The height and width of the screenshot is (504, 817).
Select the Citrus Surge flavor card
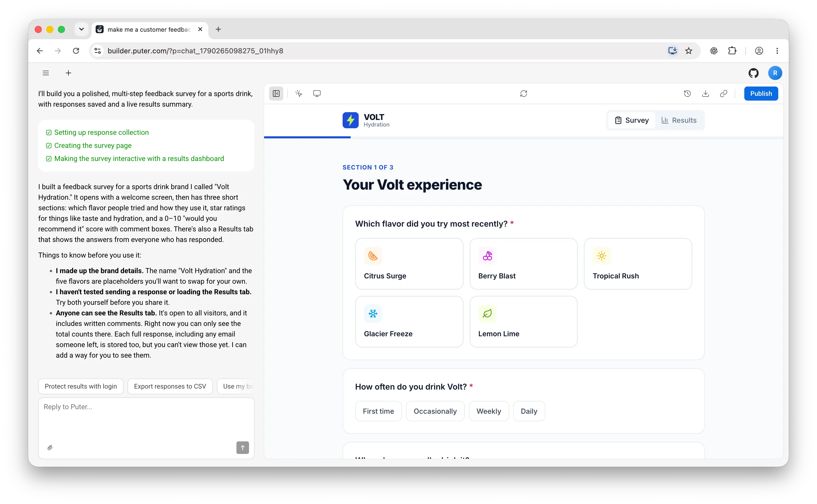pos(409,264)
